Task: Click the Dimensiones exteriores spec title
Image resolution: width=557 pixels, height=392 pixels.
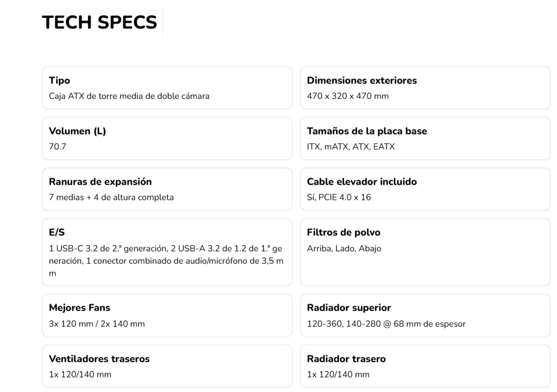Action: [362, 80]
